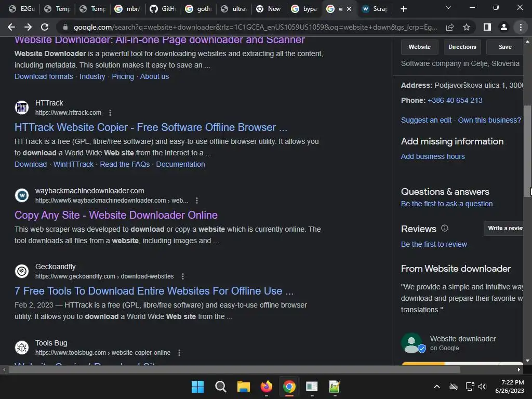Click the horizontal scrollbar at page bottom

click(234, 369)
